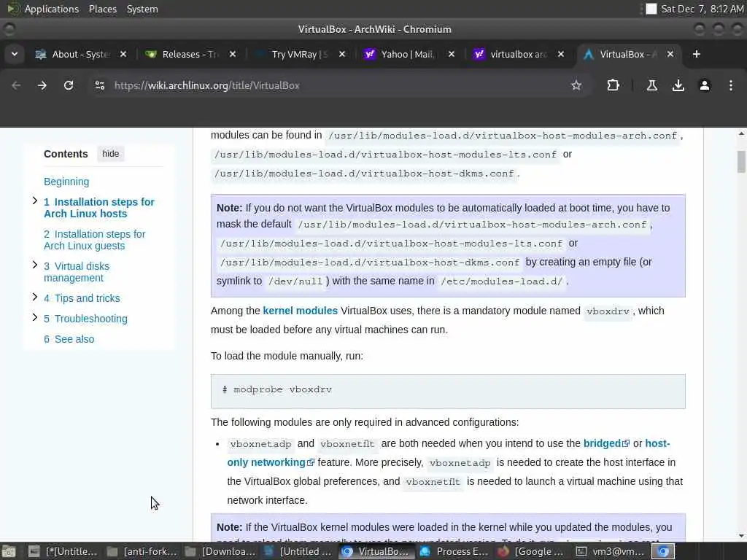Hide the Contents sidebar
This screenshot has height=560, width=747.
[x=111, y=154]
